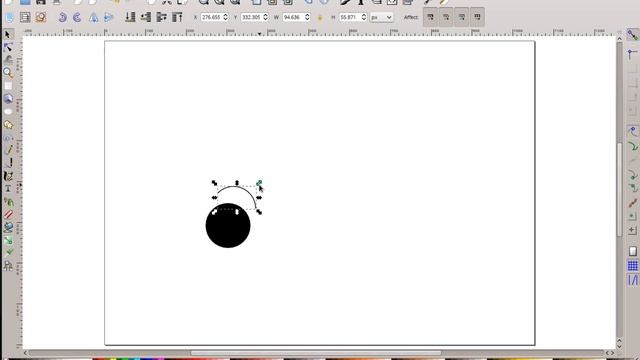Select the Pencil freehand tool
Image resolution: width=640 pixels, height=360 pixels.
[x=8, y=150]
